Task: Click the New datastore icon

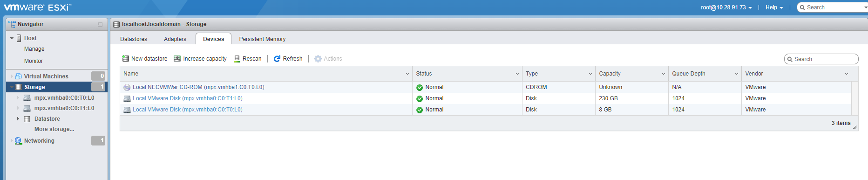Action: pos(125,59)
